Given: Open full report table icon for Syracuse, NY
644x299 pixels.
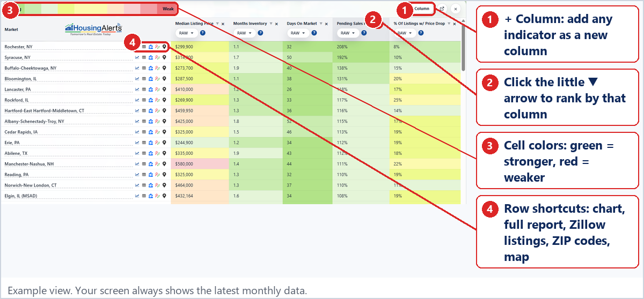Looking at the screenshot, I should 144,57.
